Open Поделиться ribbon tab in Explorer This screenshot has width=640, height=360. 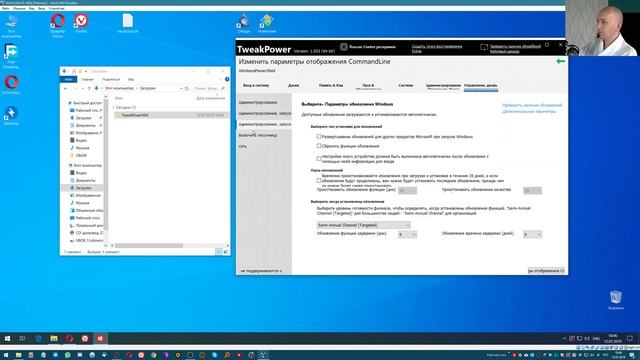coord(111,79)
